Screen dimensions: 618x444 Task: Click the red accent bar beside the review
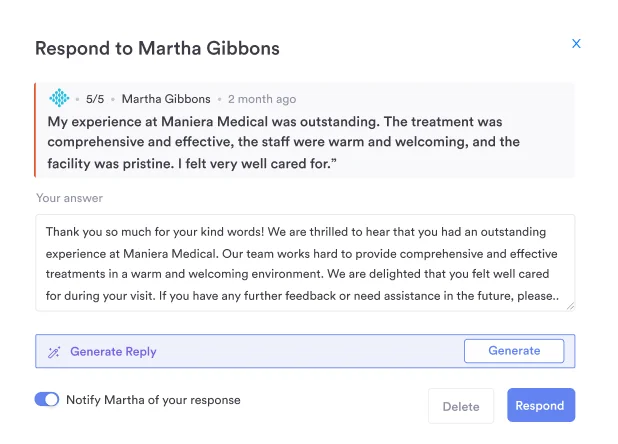click(36, 130)
